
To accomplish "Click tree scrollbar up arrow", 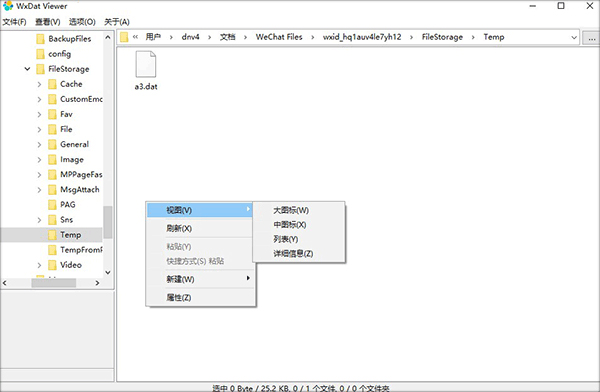I will click(108, 37).
